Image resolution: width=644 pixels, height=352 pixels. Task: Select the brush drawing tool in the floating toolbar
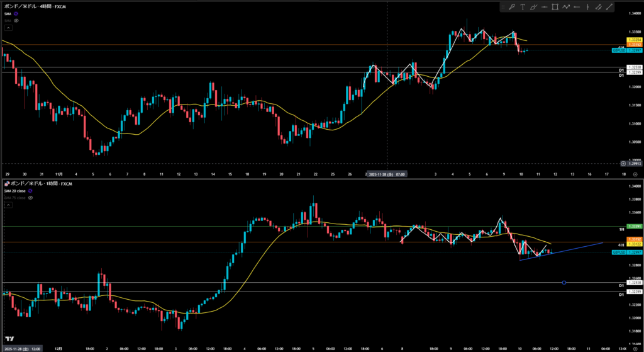pyautogui.click(x=512, y=7)
